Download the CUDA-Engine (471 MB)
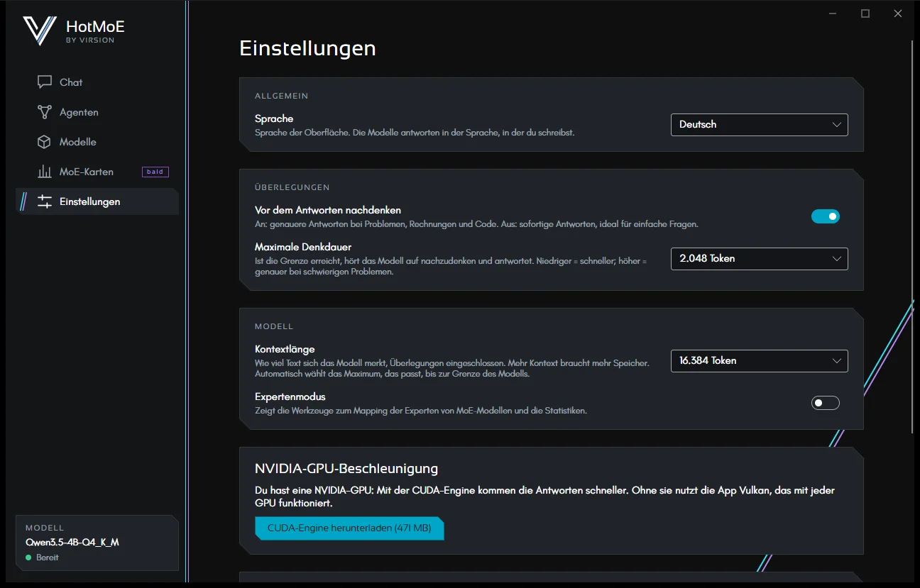The image size is (920, 588). coord(349,528)
